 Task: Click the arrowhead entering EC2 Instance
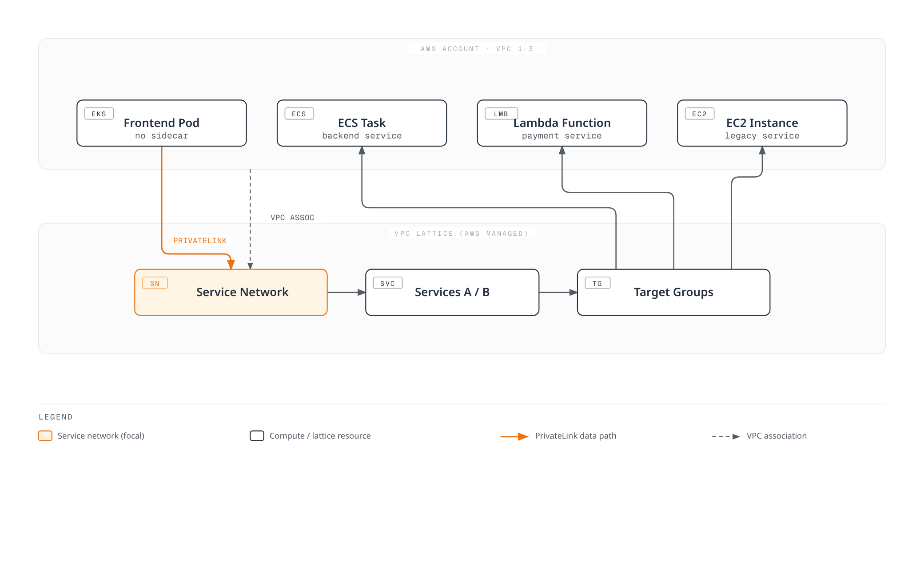(762, 150)
